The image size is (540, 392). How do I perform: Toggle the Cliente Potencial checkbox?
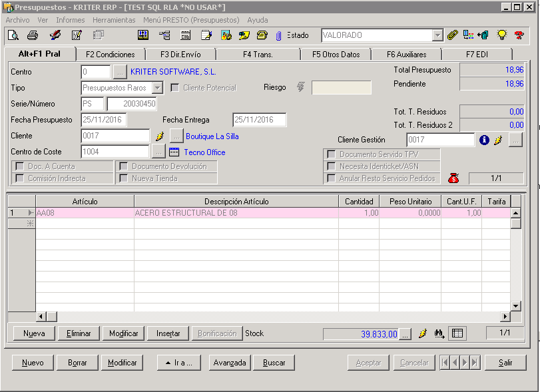point(175,88)
